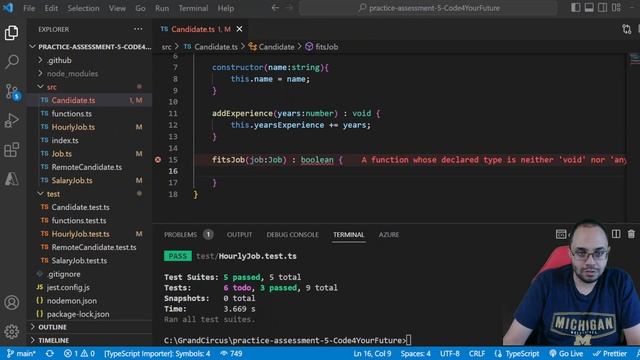Open changes compare icon in editor toolbar
The height and width of the screenshot is (360, 640).
627,29
